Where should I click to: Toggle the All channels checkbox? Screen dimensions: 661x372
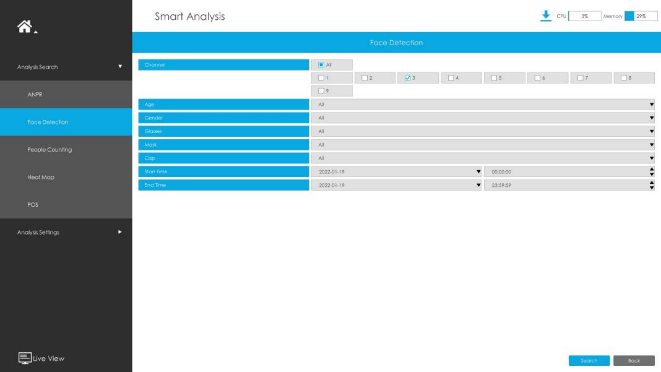point(321,65)
